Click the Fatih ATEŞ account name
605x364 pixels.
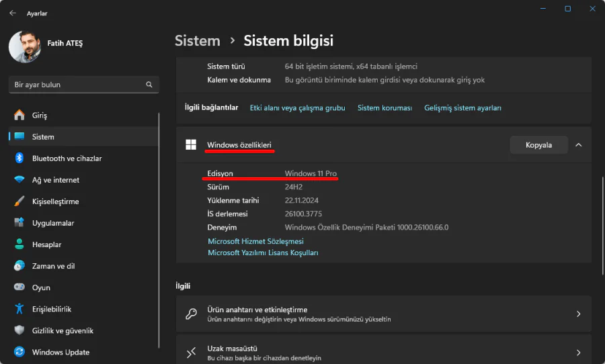pyautogui.click(x=65, y=43)
